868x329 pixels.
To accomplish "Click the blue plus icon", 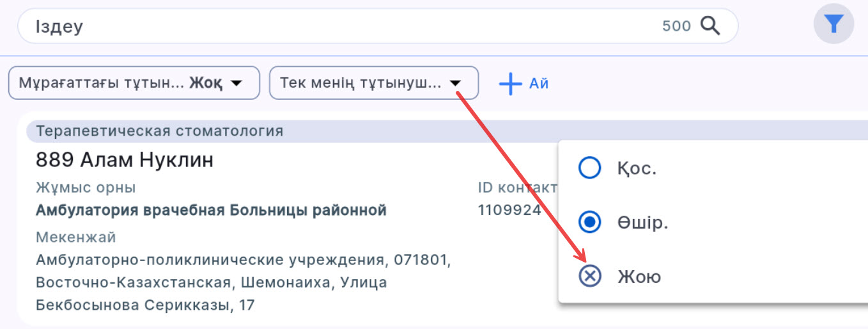I will 510,84.
